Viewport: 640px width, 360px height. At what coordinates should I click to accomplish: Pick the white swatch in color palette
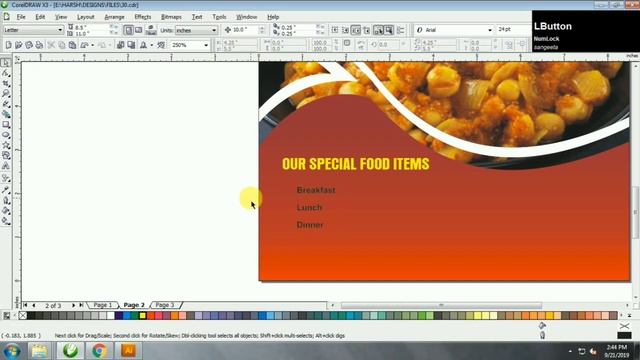click(x=111, y=316)
